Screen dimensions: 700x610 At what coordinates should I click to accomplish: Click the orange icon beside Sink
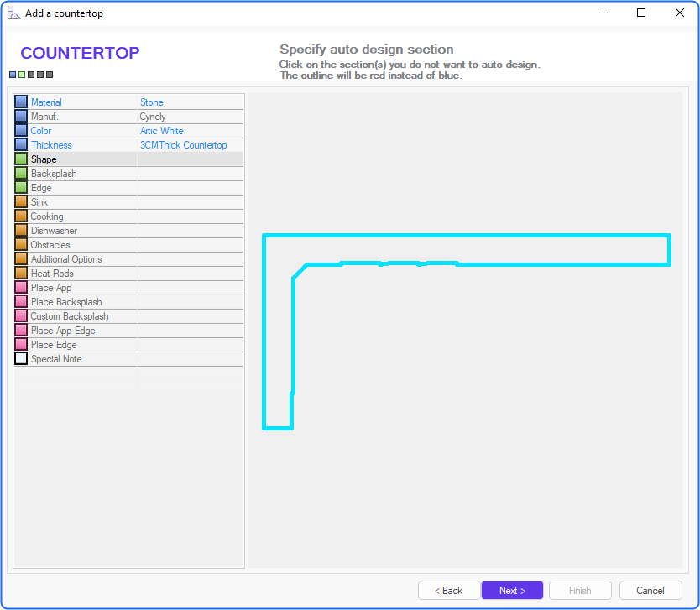[21, 202]
